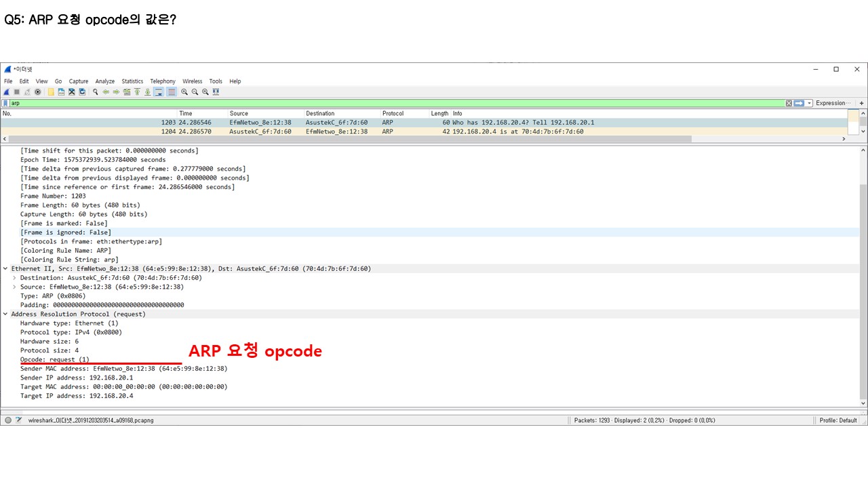Viewport: 868px width, 488px height.
Task: Jump to the first packet
Action: click(137, 91)
